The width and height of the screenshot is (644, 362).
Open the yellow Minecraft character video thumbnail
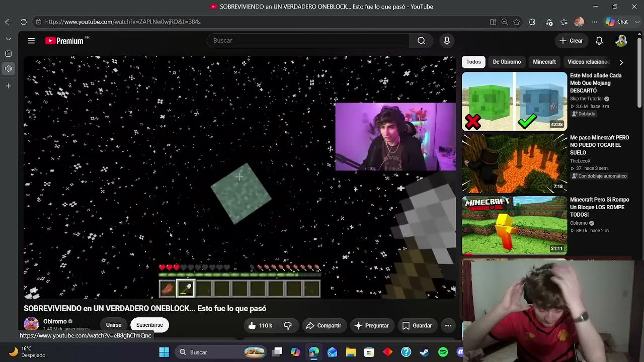pyautogui.click(x=514, y=225)
